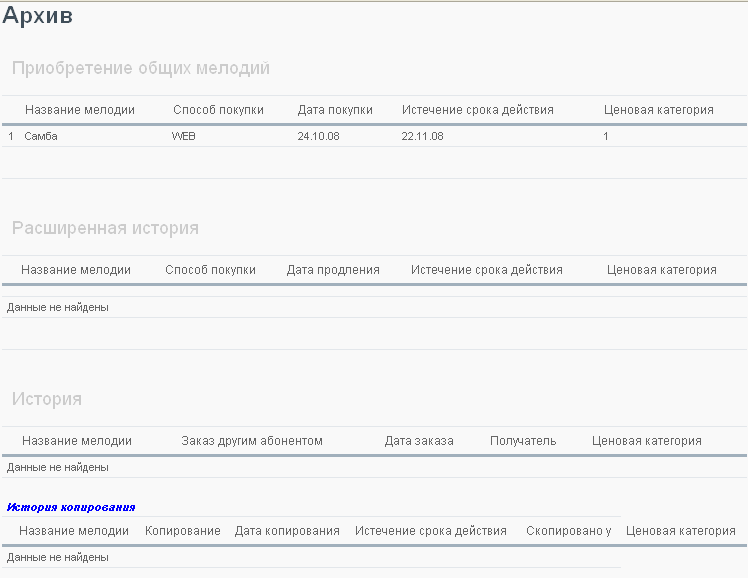Click the "Расширенная история" section heading

(x=105, y=228)
